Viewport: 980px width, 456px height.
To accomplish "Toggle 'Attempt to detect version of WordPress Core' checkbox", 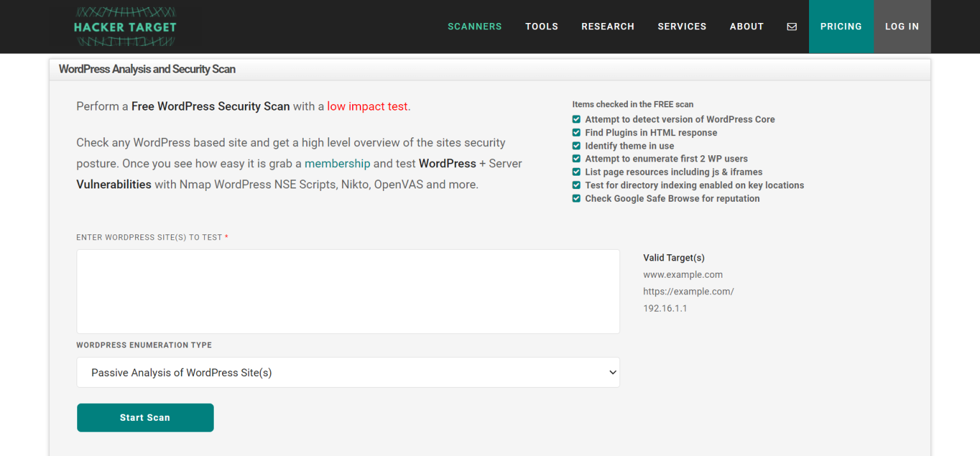I will [576, 119].
